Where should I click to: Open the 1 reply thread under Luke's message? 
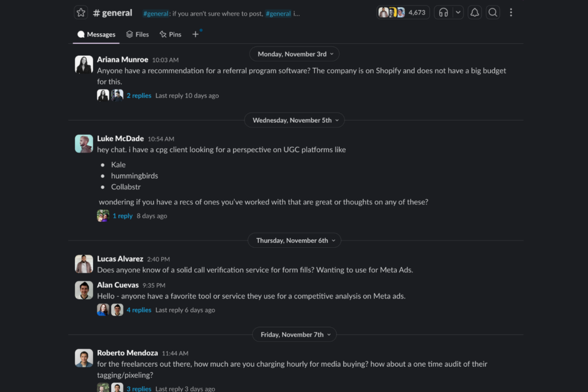click(x=123, y=215)
